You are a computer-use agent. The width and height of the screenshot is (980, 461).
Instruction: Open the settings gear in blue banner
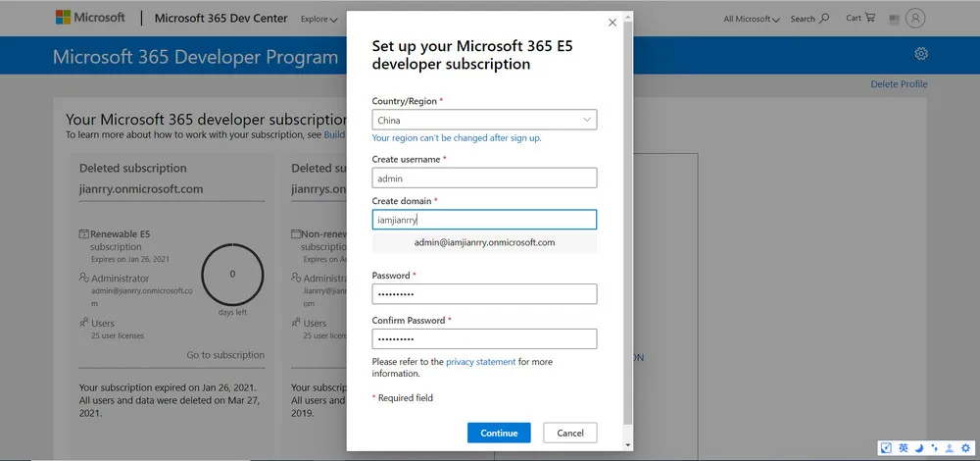click(920, 54)
